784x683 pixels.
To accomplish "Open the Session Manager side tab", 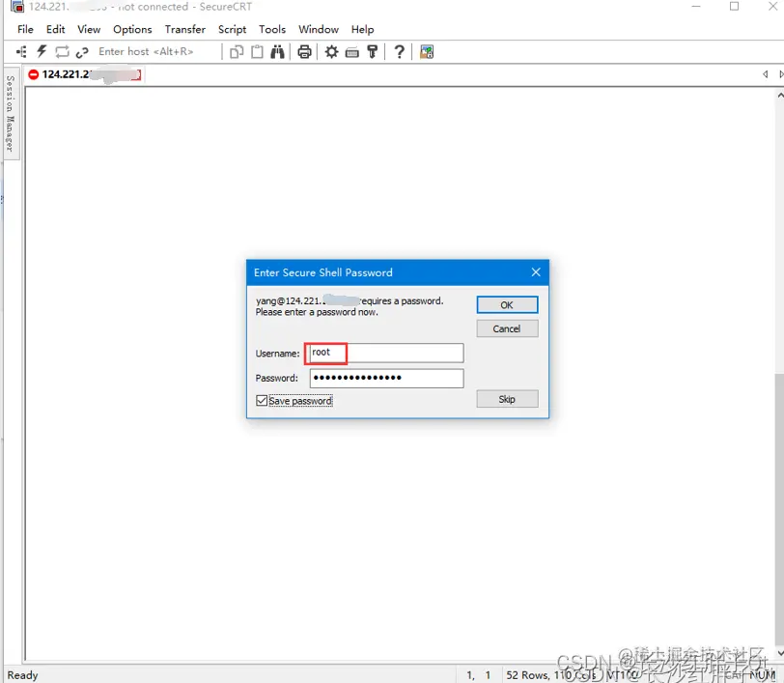I will (11, 114).
